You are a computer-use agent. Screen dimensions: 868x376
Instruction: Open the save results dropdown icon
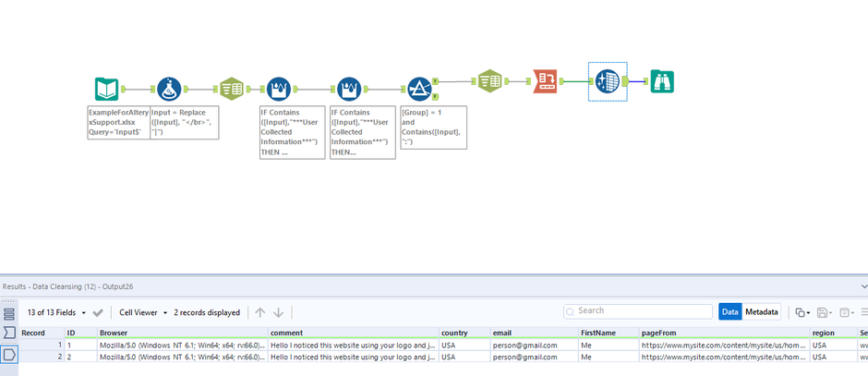pyautogui.click(x=824, y=312)
